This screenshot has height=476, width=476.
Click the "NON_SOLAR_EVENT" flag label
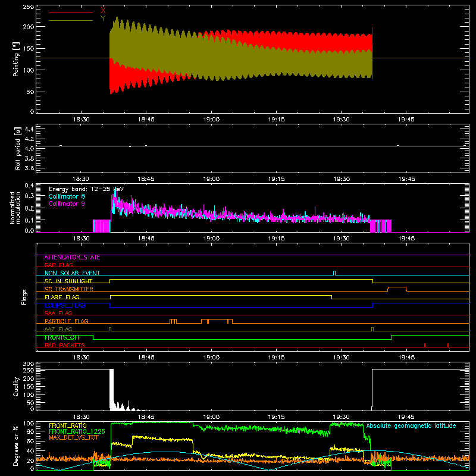click(72, 273)
